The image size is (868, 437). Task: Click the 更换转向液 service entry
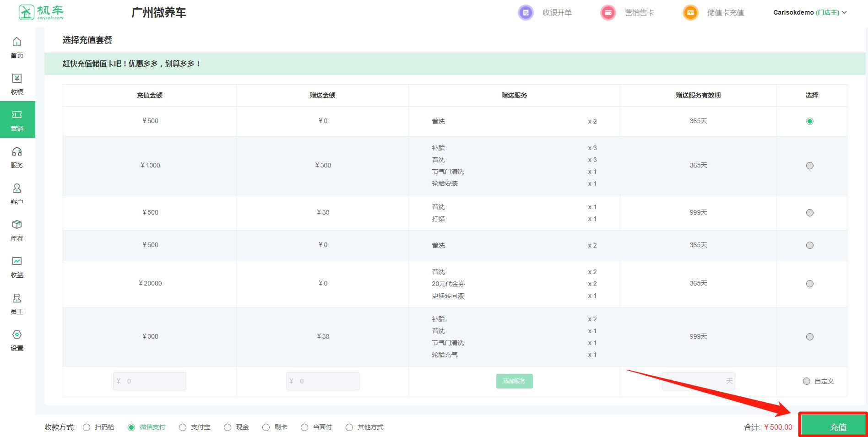tap(448, 296)
